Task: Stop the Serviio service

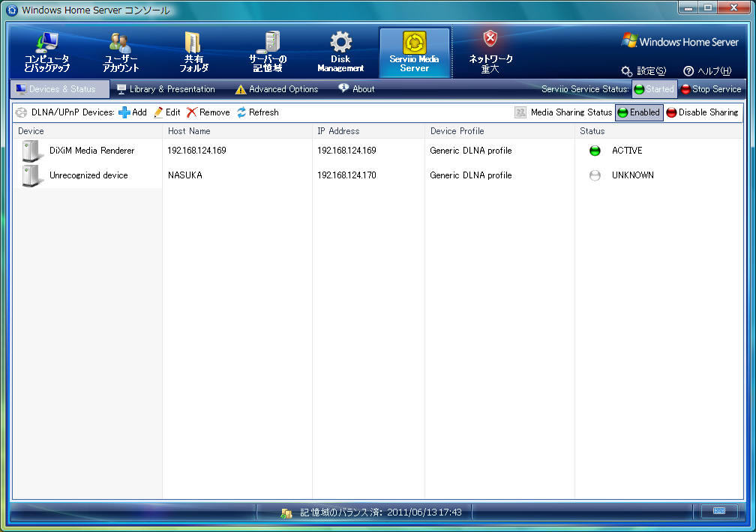Action: click(711, 89)
